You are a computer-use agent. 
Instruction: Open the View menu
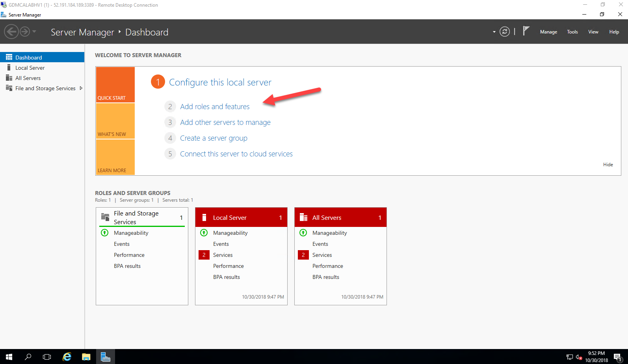coord(593,32)
